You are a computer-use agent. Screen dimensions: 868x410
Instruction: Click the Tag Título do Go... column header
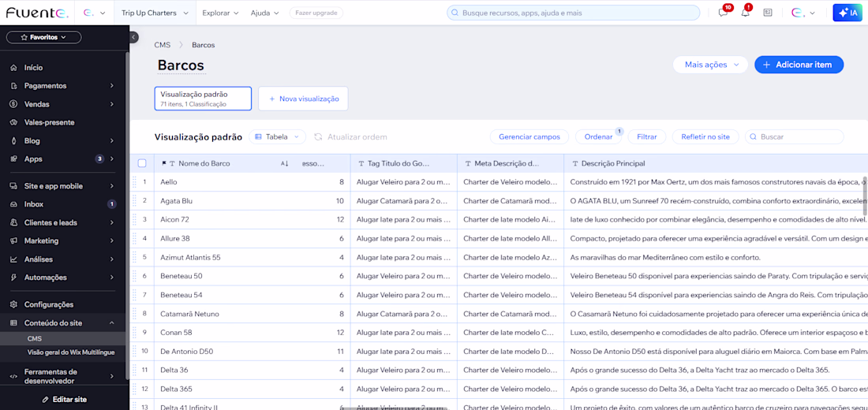point(403,163)
